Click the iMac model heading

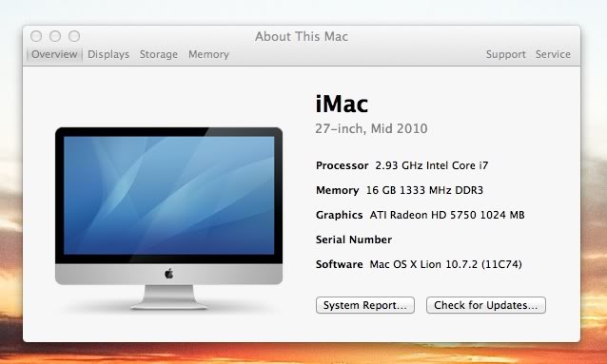tap(342, 104)
